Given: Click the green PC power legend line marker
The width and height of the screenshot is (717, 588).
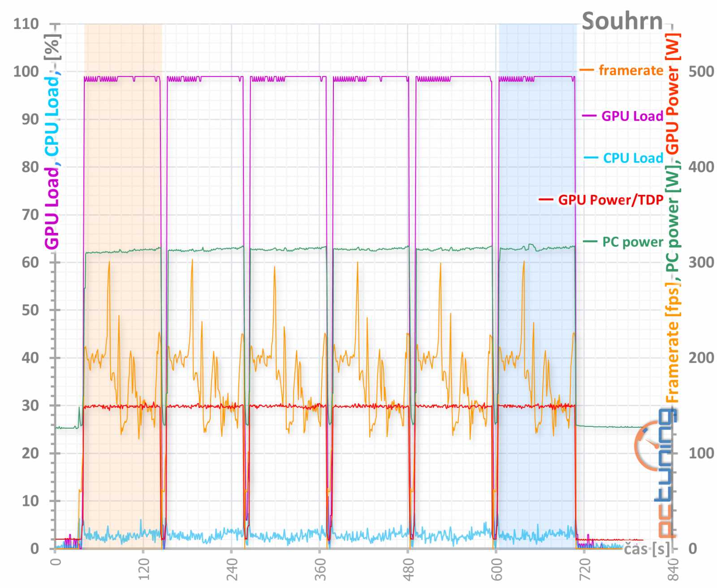Looking at the screenshot, I should (590, 242).
